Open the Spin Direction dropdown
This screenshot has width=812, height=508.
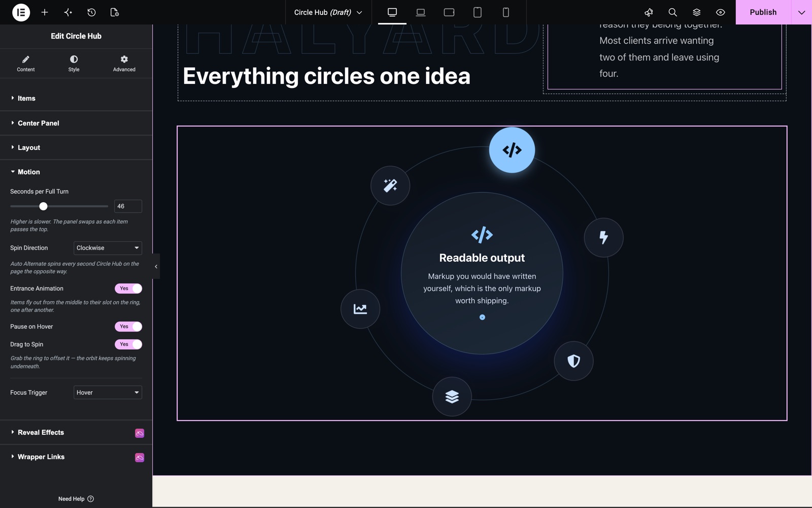point(108,248)
